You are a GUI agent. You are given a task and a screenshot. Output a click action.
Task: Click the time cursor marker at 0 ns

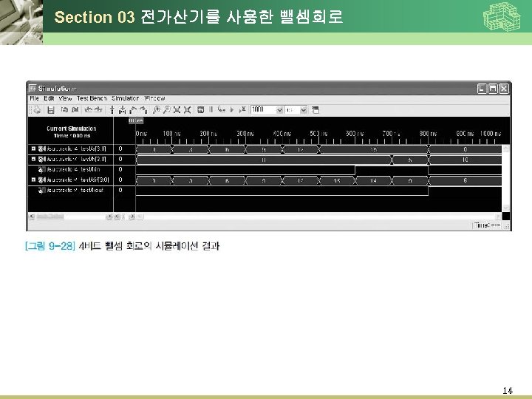[136, 120]
